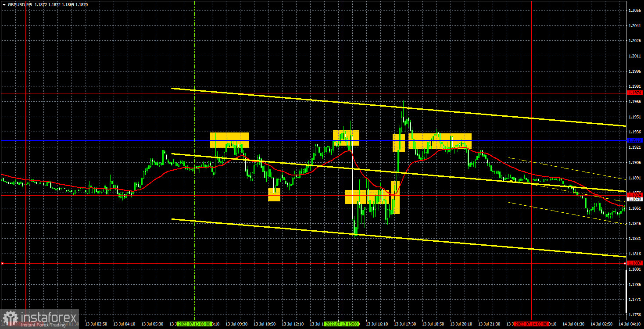Click the 13 Jul 09:30 time label
This screenshot has width=644, height=329.
point(236,324)
